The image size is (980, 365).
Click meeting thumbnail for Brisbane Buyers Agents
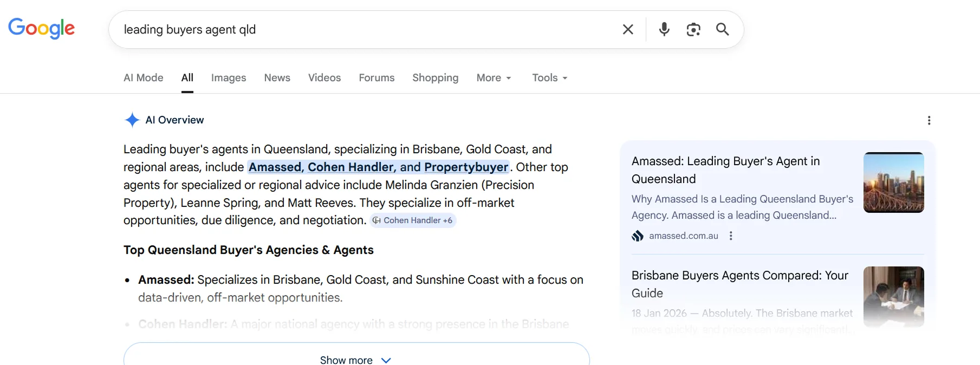click(894, 297)
